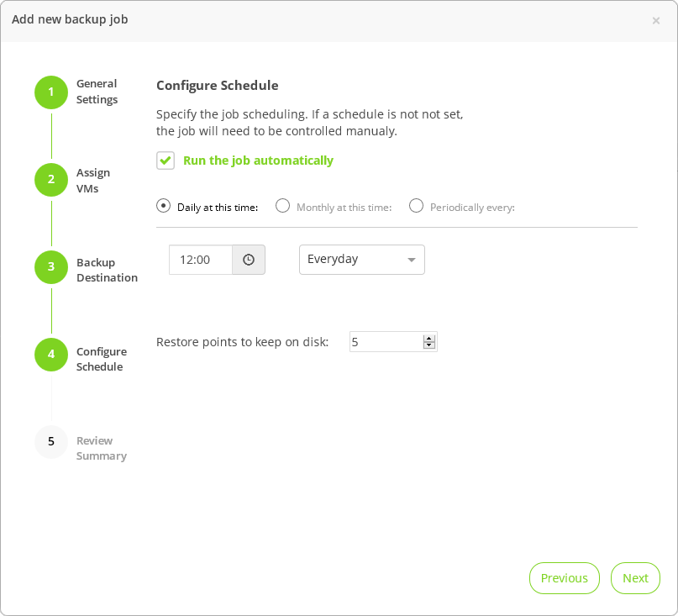Expand the Everyday dropdown
This screenshot has width=678, height=616.
(362, 260)
